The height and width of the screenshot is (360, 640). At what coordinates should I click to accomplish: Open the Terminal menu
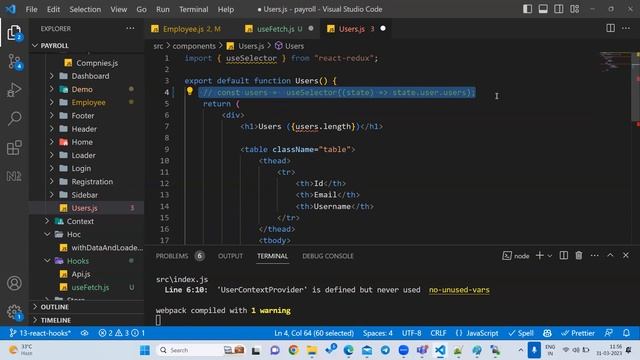click(x=193, y=9)
